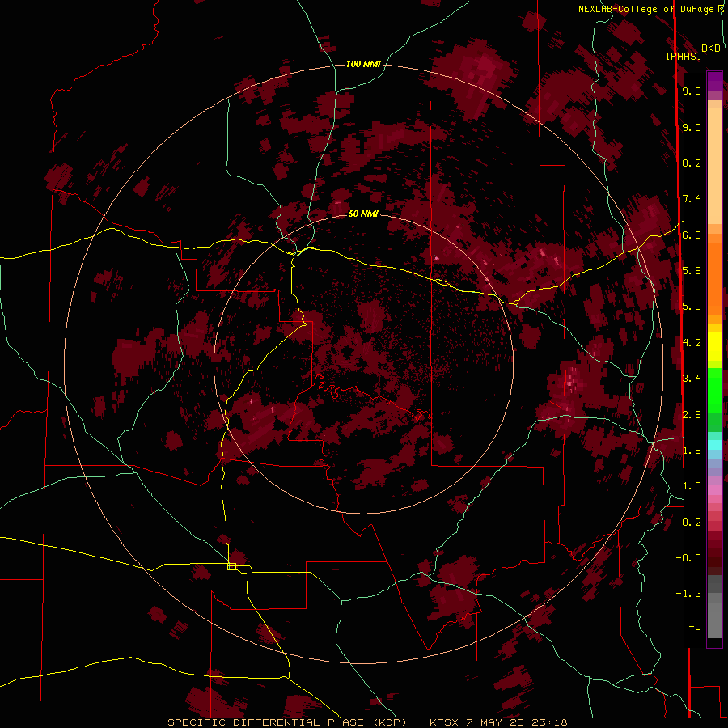Click the "NEXLAB-College of DuPage" credit text
Viewport: 728px width, 728px height.
coord(647,9)
